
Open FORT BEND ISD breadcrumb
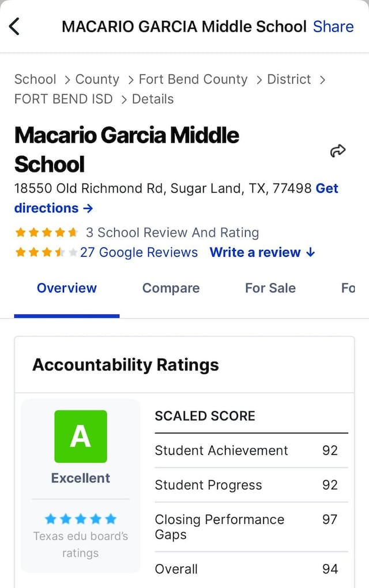[63, 99]
